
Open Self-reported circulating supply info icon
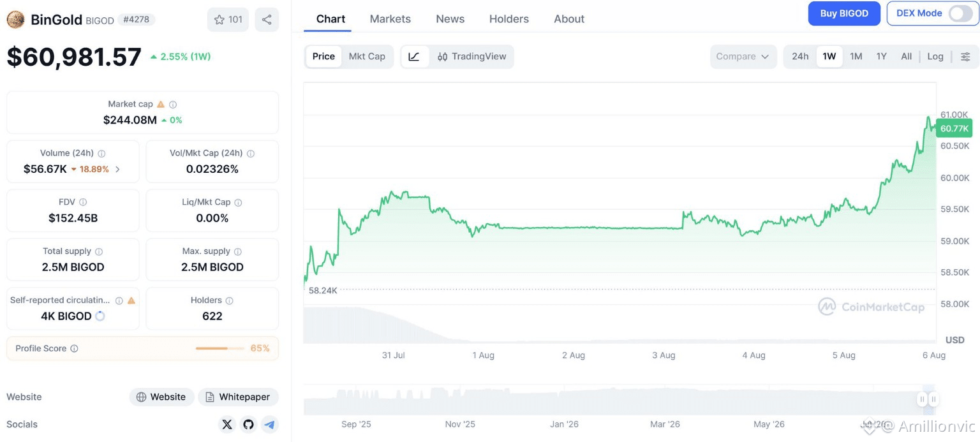click(x=119, y=300)
